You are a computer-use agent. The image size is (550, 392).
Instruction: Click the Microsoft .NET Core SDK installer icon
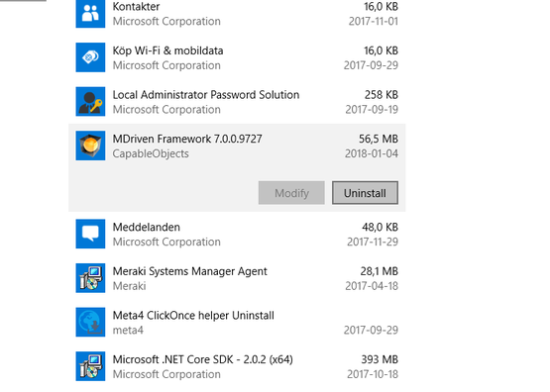click(90, 366)
